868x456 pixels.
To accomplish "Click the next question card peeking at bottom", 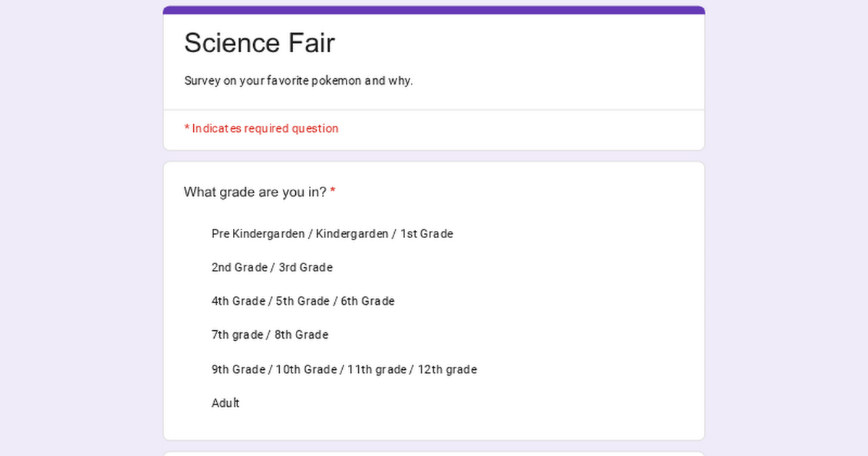I will point(434,454).
